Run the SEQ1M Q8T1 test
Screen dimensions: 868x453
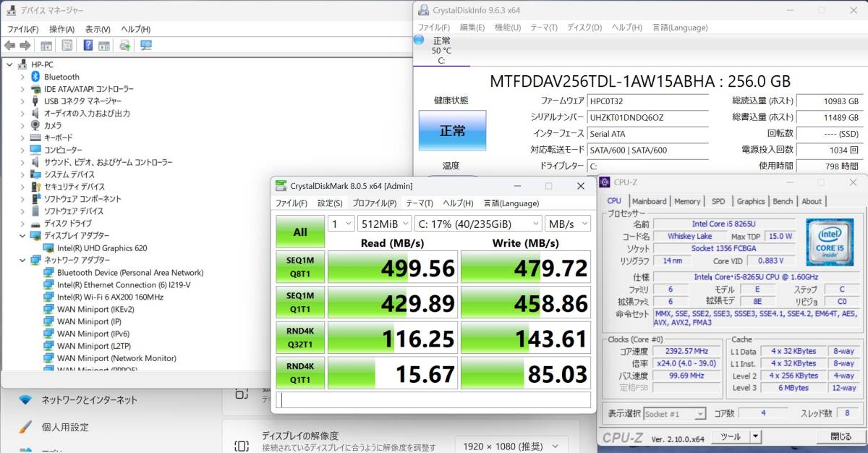[300, 268]
